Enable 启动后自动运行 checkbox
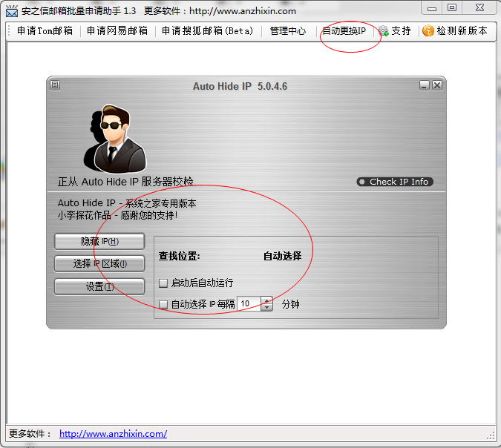Image resolution: width=501 pixels, height=448 pixels. click(x=163, y=283)
